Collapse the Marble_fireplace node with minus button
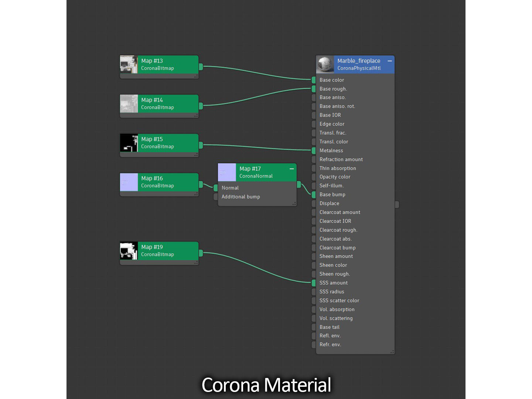 tap(389, 61)
